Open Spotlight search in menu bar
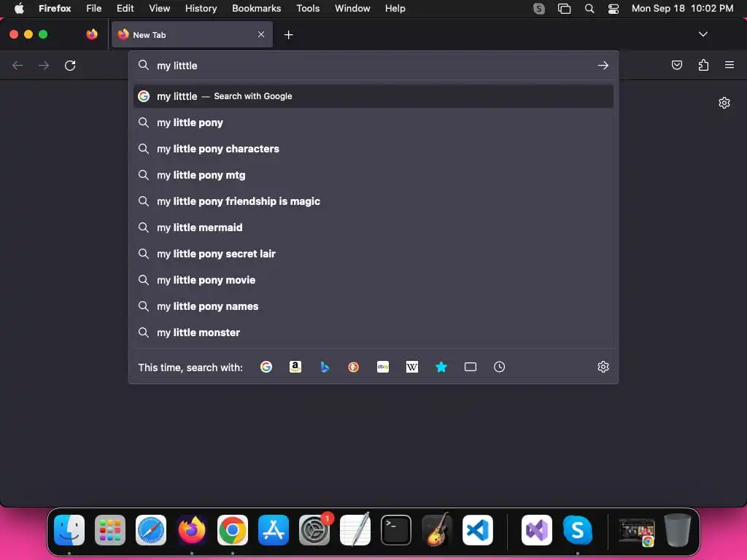The height and width of the screenshot is (560, 747). pos(589,8)
